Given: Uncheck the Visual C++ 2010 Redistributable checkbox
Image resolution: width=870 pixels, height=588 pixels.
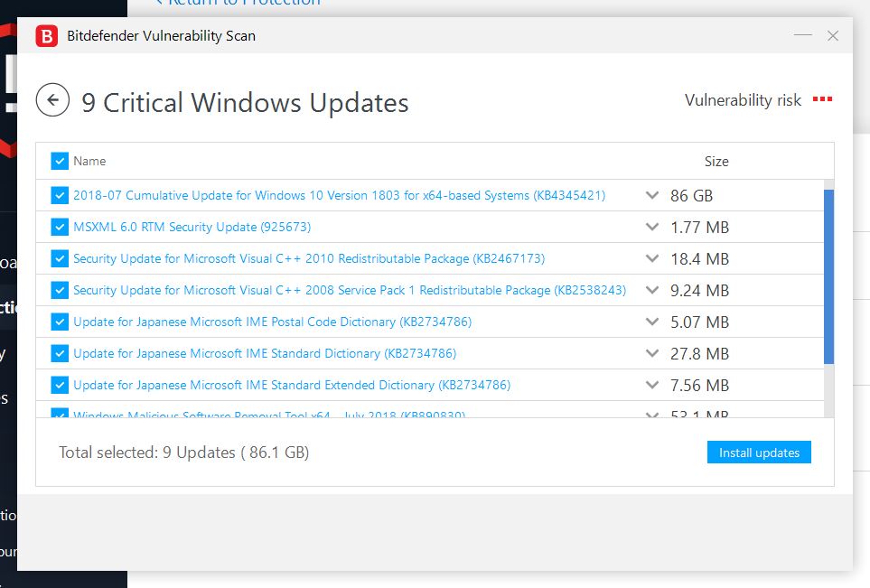Looking at the screenshot, I should (x=60, y=258).
